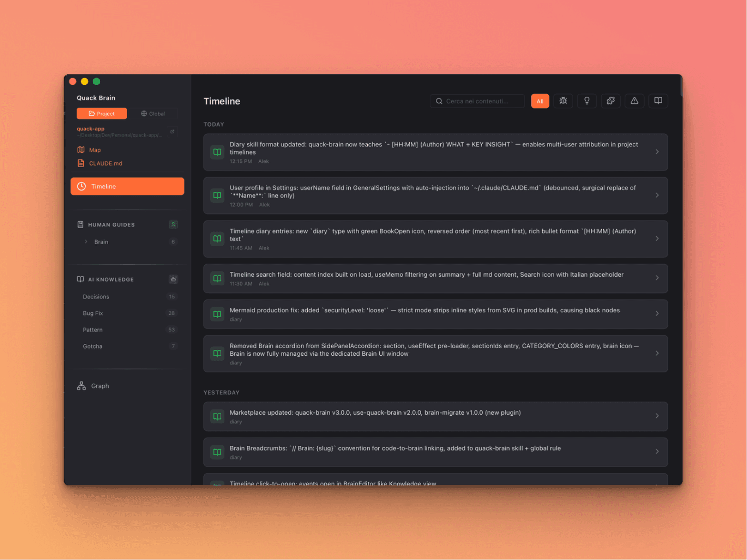Click the Graph network icon
Viewport: 747px width, 560px height.
pos(81,386)
